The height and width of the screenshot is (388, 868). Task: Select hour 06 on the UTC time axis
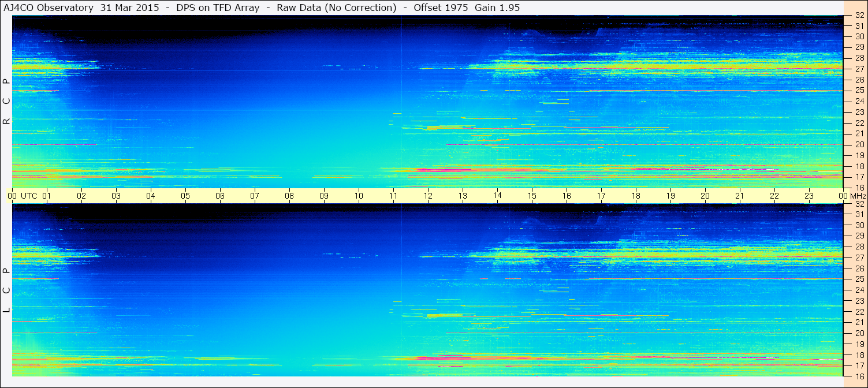(220, 196)
